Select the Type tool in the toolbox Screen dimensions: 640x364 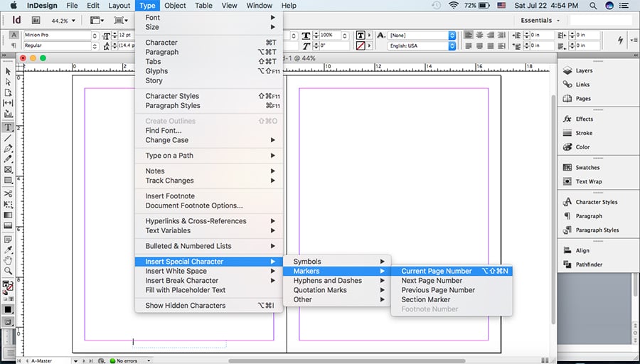pos(8,127)
